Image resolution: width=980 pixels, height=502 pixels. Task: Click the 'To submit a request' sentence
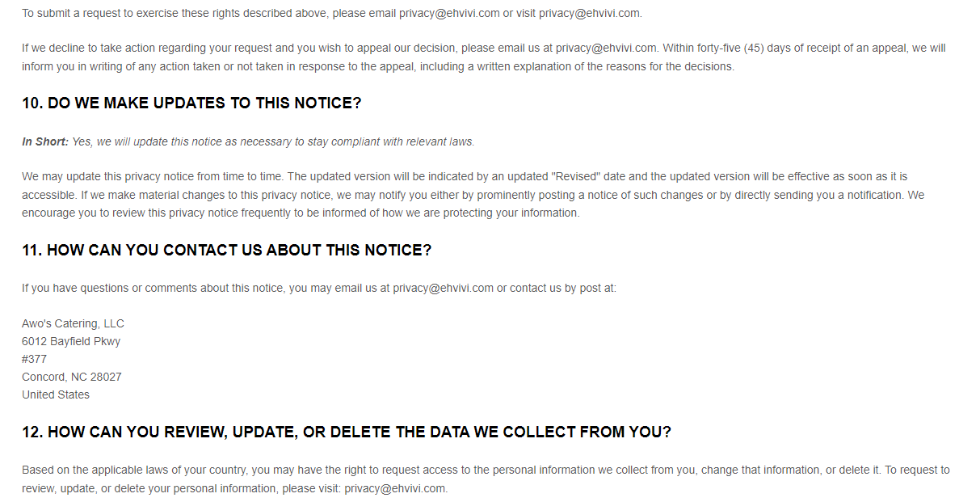click(x=332, y=14)
